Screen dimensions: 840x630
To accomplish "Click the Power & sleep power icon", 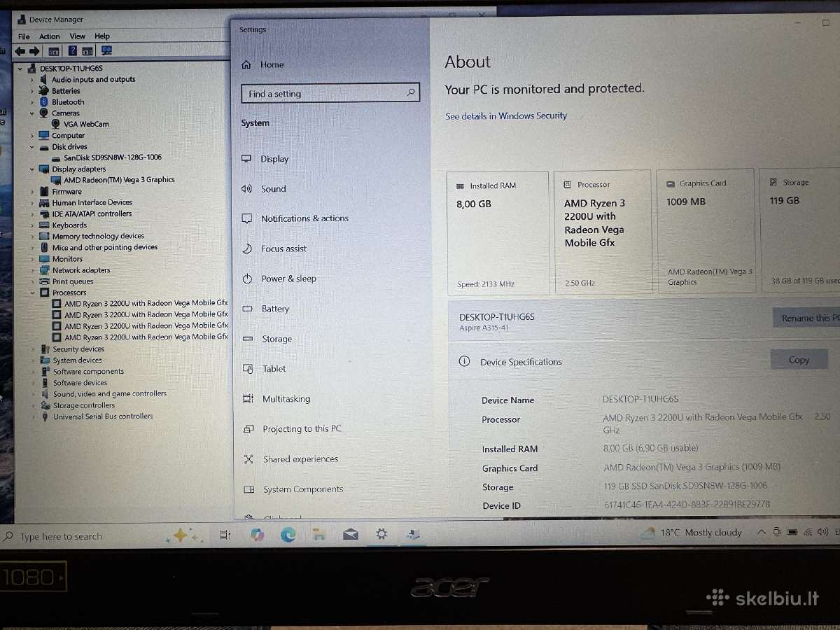I will click(247, 279).
